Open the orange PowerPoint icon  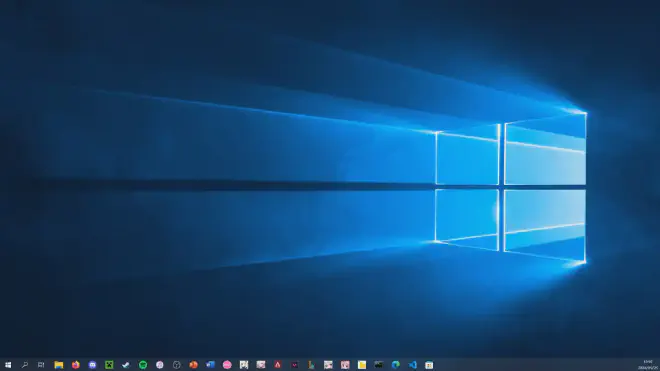[x=193, y=365]
